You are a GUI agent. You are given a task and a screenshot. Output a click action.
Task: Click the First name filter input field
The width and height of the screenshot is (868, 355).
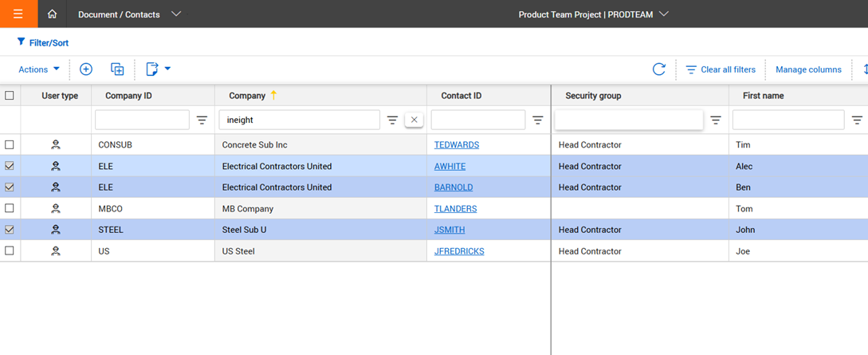[787, 120]
